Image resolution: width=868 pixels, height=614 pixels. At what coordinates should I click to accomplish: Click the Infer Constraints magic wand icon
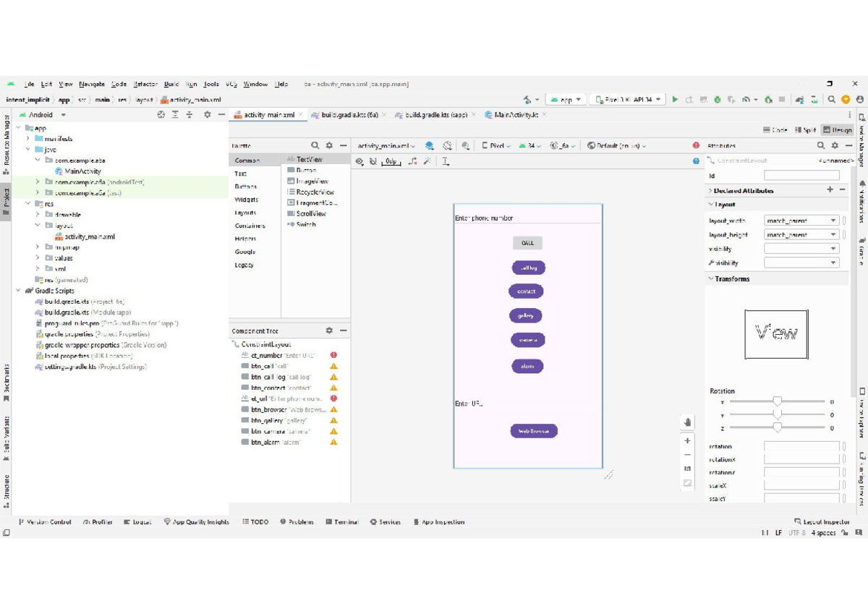[427, 161]
